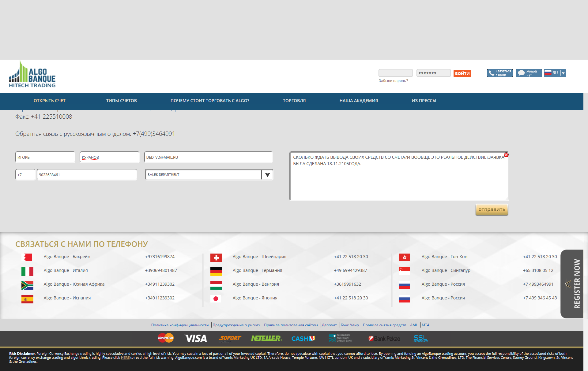This screenshot has width=588, height=371.
Task: Click the Hong Kong flag icon
Action: tap(405, 258)
